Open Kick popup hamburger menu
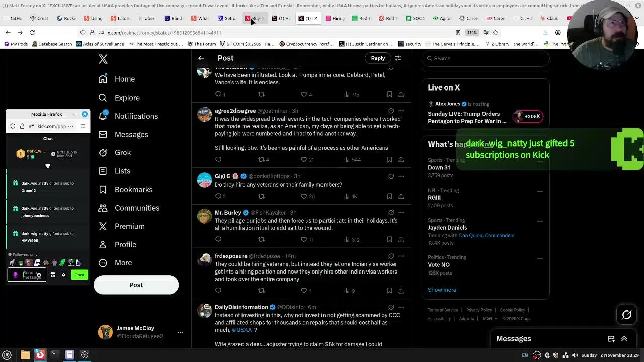The height and width of the screenshot is (362, 644). 83,126
